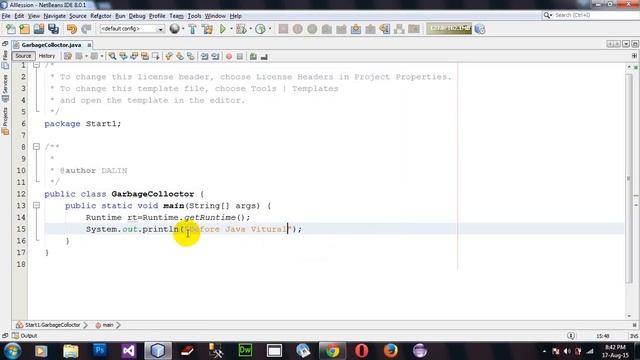The image size is (640, 360).
Task: Click the Profile the IDE icon beside memory bar
Action: (x=480, y=29)
